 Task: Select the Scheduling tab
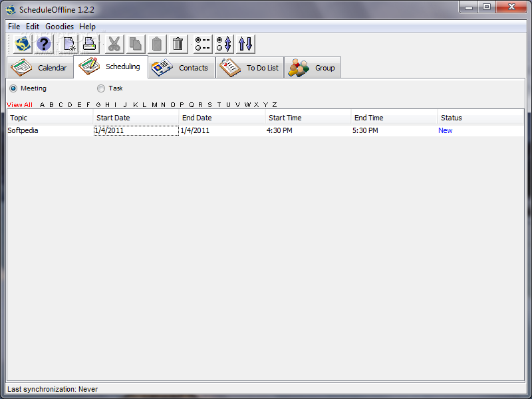click(x=110, y=67)
